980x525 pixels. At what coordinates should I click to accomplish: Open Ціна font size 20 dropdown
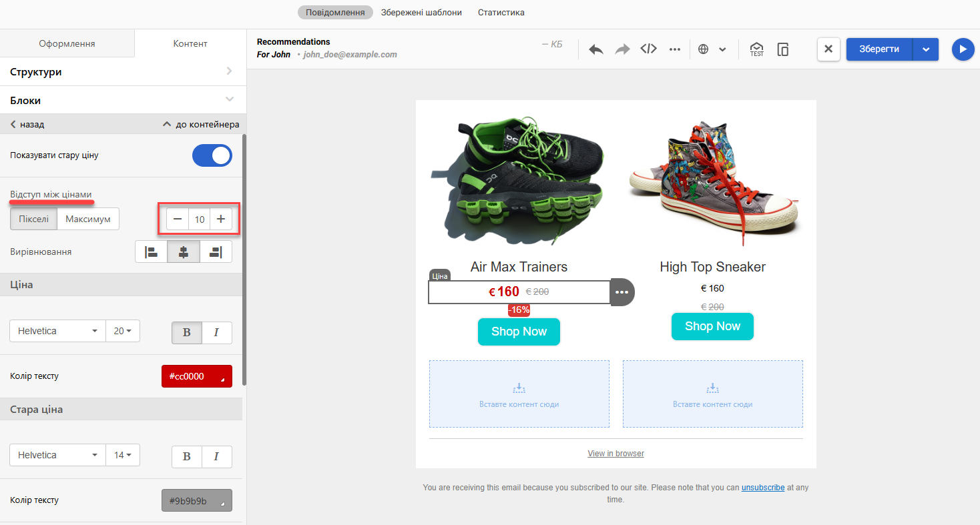(x=123, y=331)
